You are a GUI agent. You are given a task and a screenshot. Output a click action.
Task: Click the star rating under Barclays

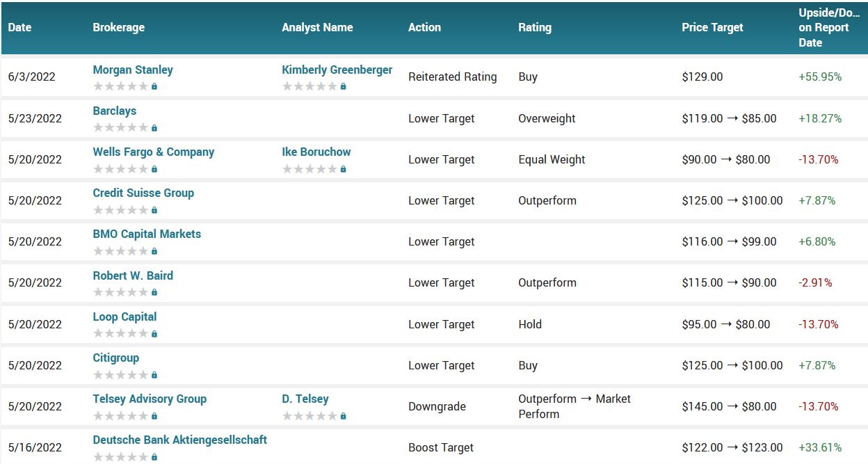[121, 128]
